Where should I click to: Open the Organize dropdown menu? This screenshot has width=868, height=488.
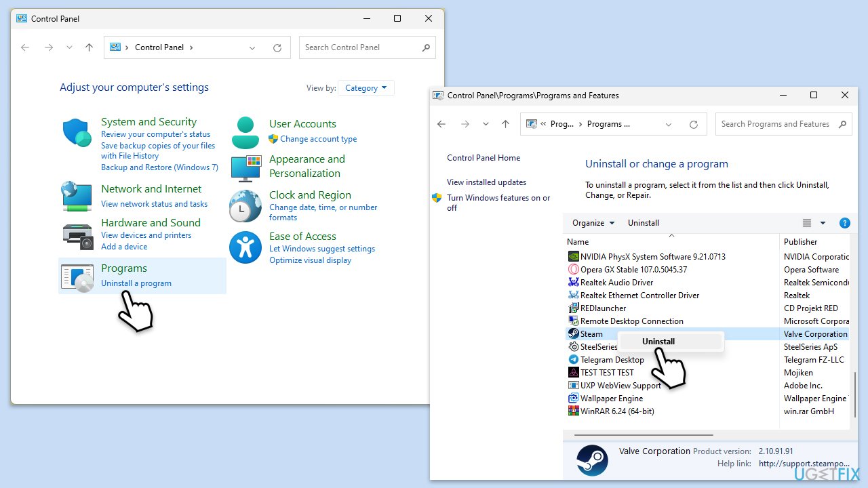[593, 223]
